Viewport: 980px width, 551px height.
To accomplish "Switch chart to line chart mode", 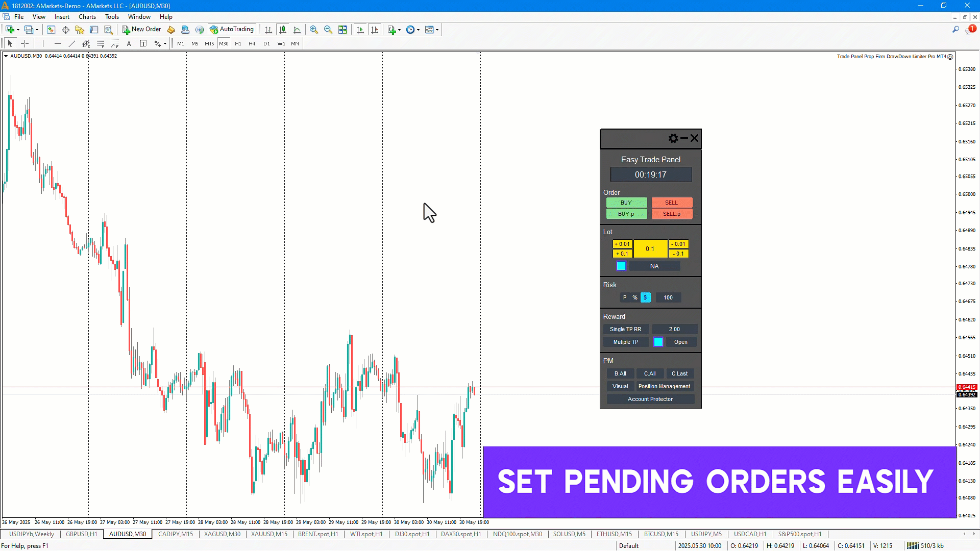I will click(x=297, y=30).
